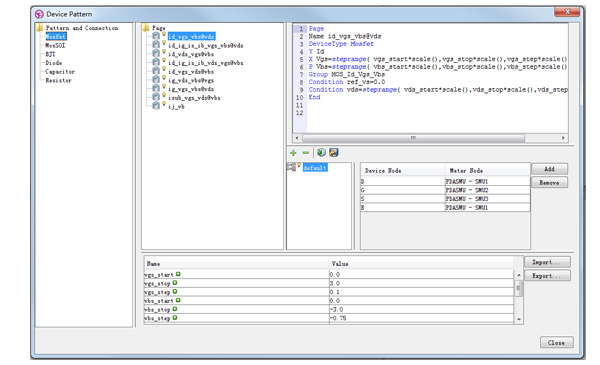Select the id_vds_vgs@vbs page
Screen dimensions: 600x365
(x=191, y=54)
